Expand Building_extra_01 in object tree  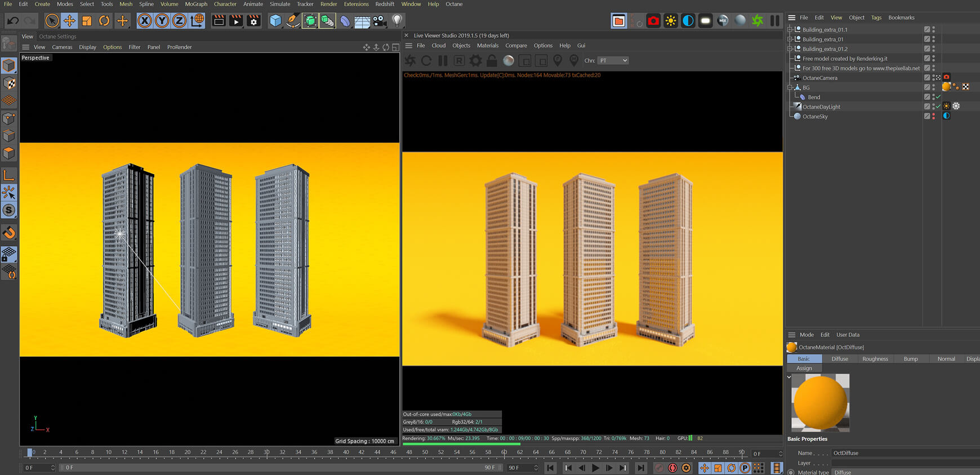click(x=790, y=39)
